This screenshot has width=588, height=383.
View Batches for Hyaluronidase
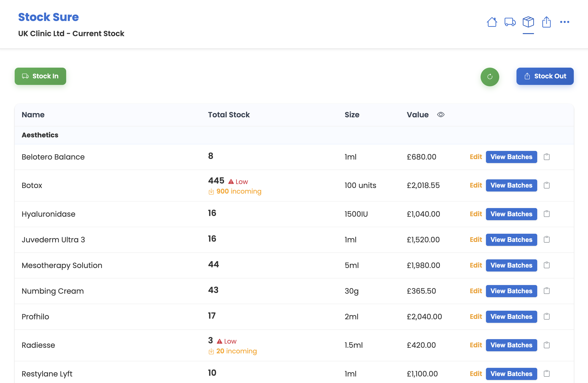coord(511,214)
